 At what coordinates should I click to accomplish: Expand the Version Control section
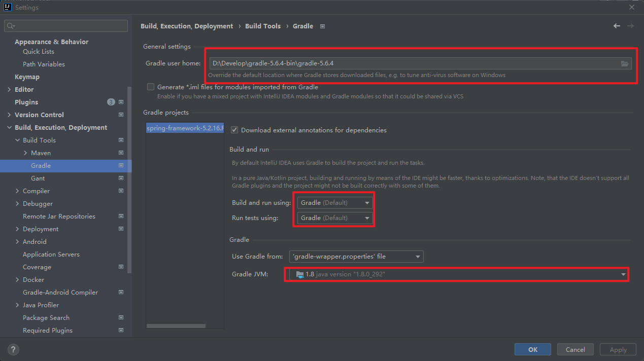pyautogui.click(x=9, y=115)
